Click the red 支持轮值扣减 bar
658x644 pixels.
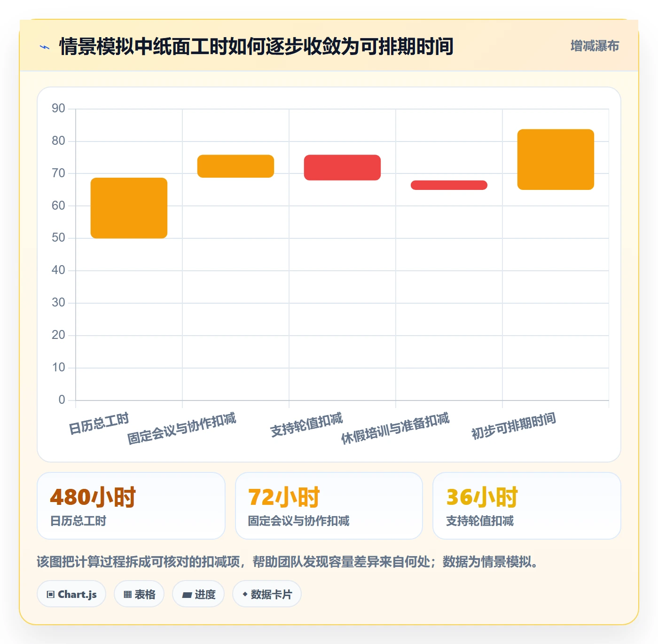coord(342,167)
